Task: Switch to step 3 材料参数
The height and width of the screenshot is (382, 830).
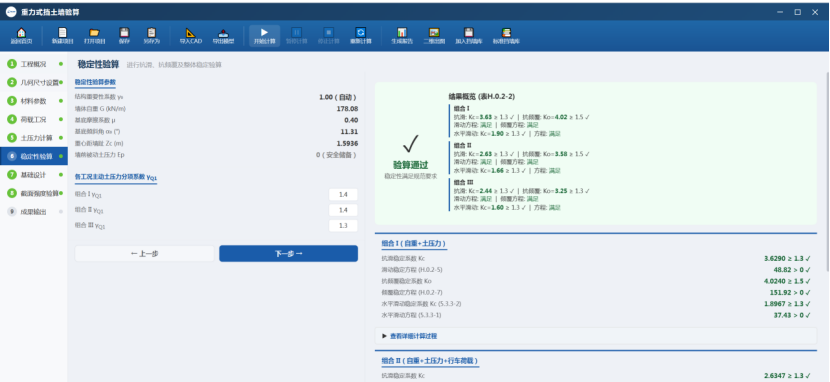Action: tap(34, 101)
